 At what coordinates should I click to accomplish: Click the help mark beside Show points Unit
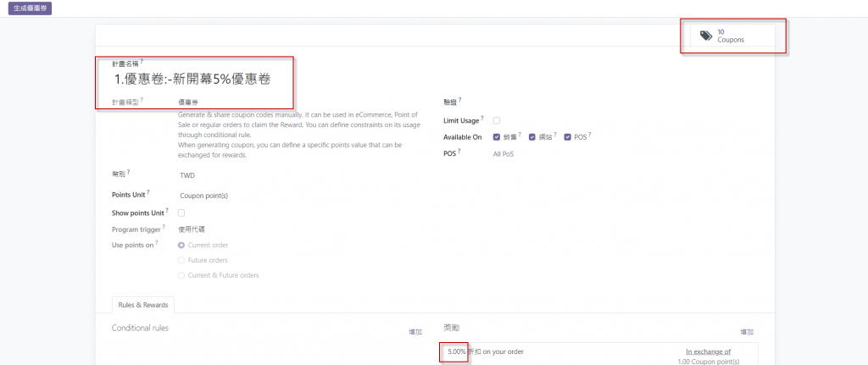click(x=167, y=210)
